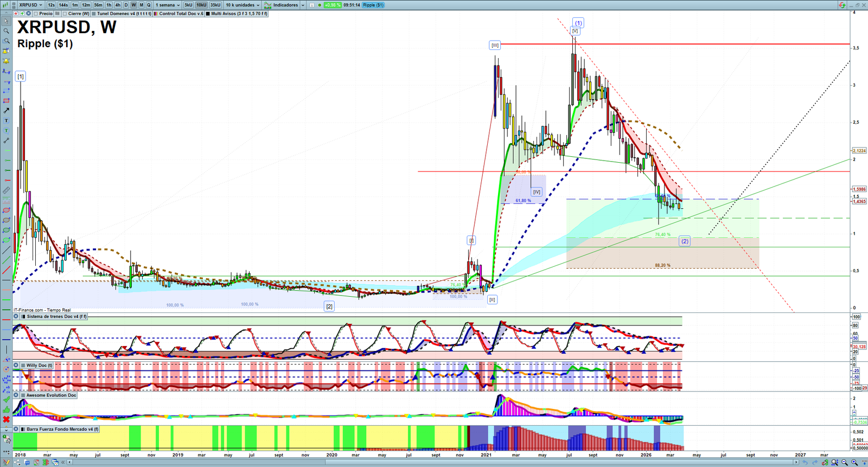Click the green connection status dot
868x467 pixels.
(320, 5)
